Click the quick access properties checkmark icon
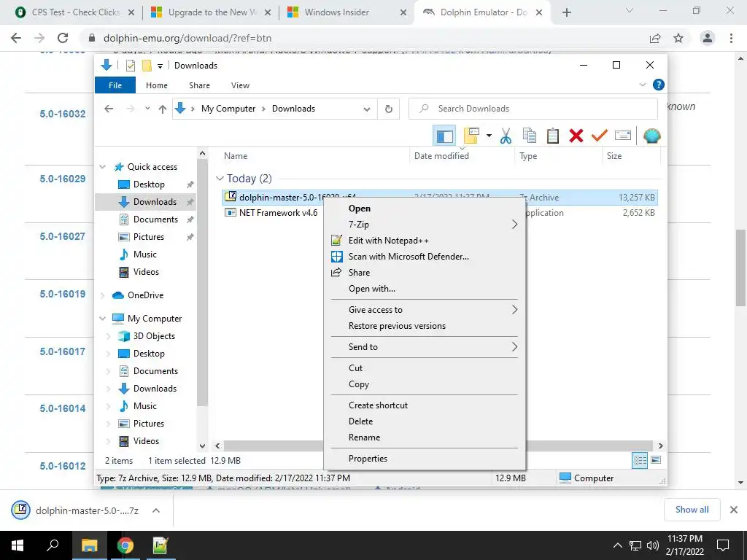 coord(130,65)
